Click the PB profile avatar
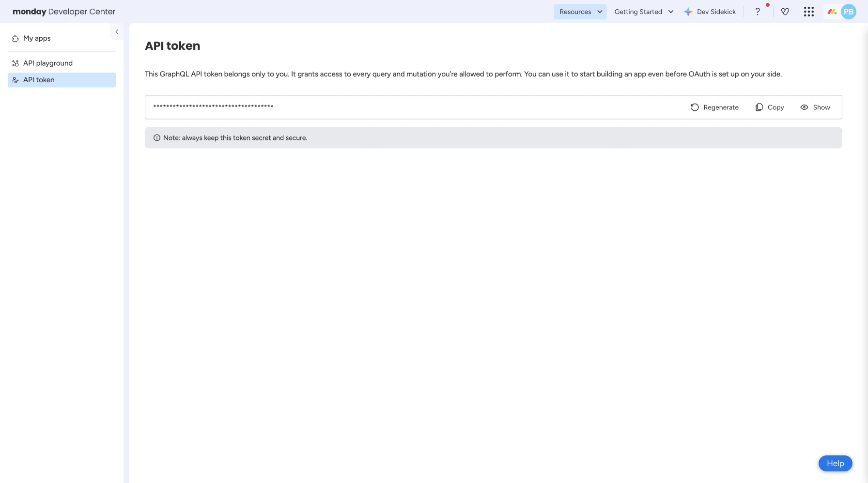Image resolution: width=868 pixels, height=483 pixels. [849, 12]
